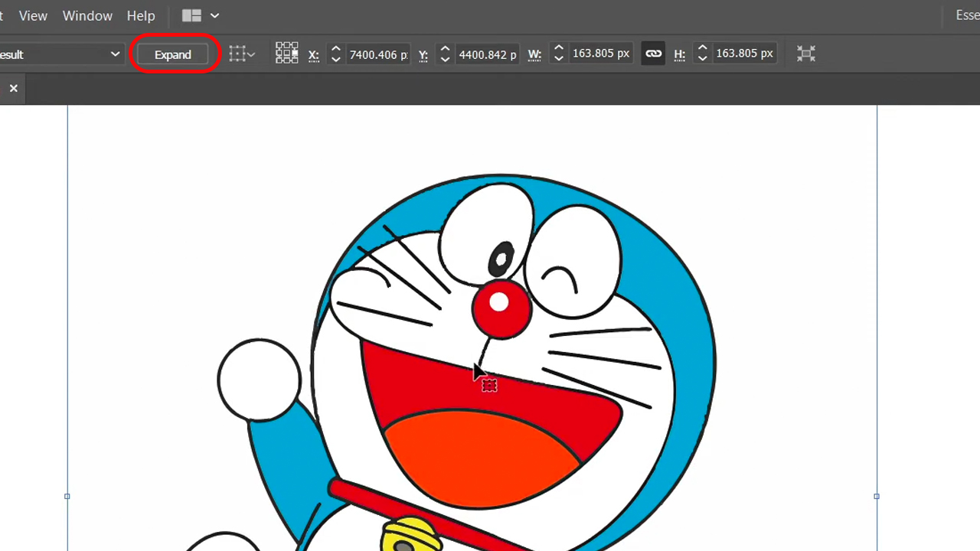Click Doraemon's red nose on the canvas
The height and width of the screenshot is (551, 980).
coord(501,309)
